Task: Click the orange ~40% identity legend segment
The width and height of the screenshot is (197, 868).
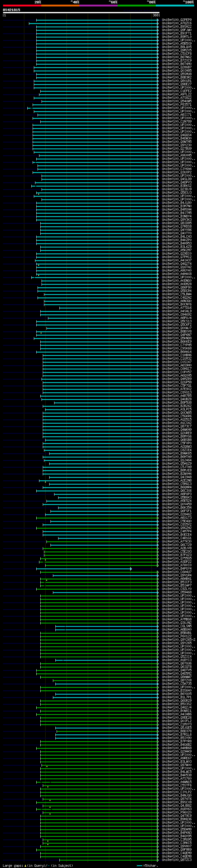Action: click(60, 6)
